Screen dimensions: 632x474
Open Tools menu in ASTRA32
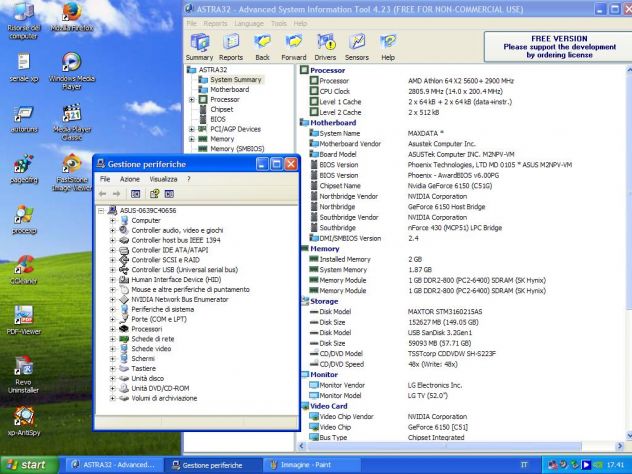point(279,23)
